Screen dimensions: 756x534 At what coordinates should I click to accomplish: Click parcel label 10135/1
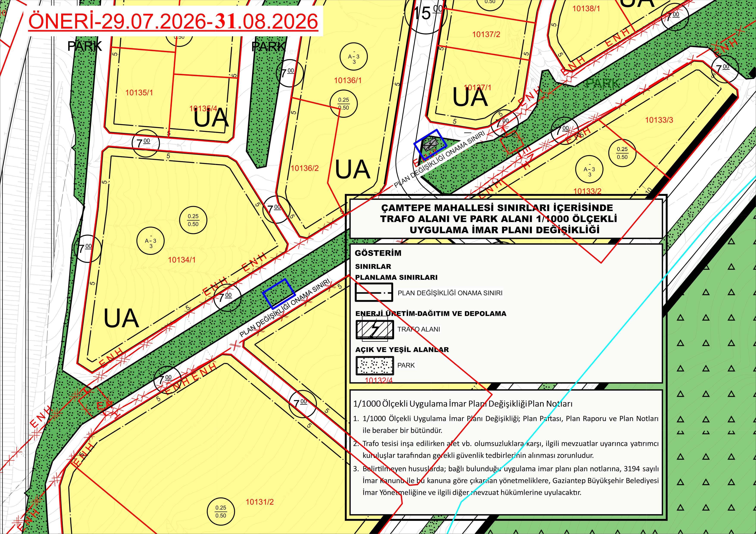(139, 93)
